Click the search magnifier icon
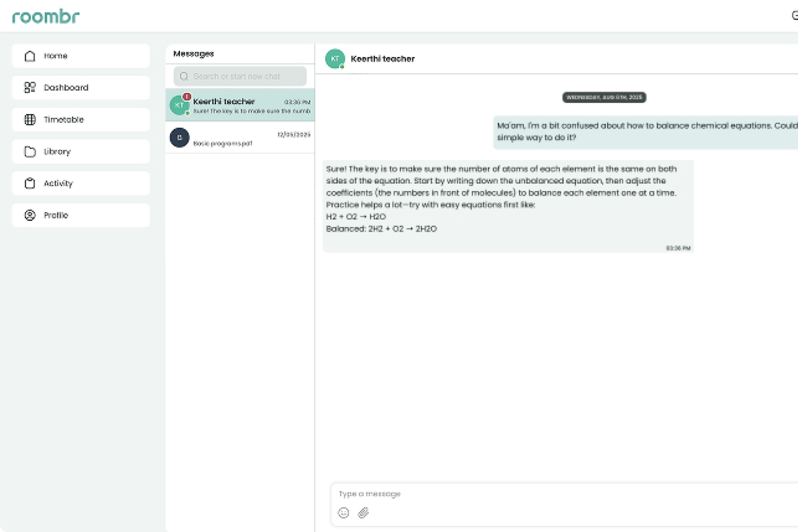 (x=184, y=76)
